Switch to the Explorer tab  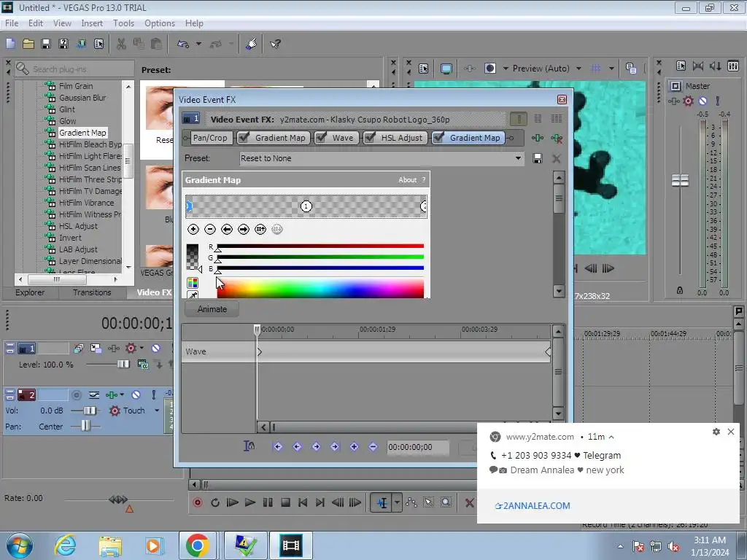coord(30,292)
